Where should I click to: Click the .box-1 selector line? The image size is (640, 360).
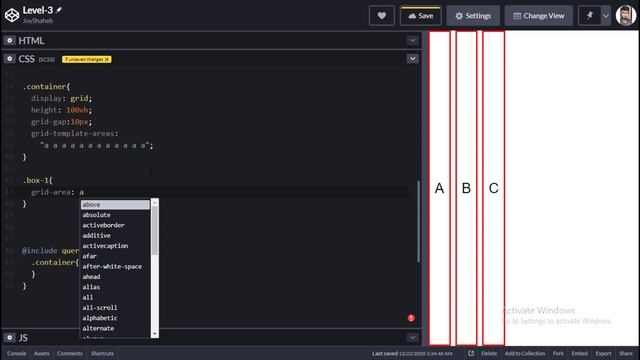pyautogui.click(x=38, y=180)
